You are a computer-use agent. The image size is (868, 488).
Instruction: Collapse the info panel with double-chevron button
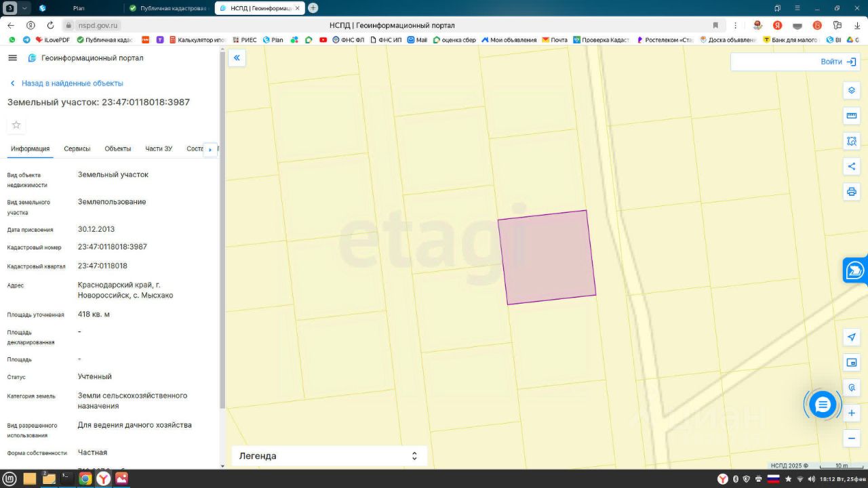237,58
